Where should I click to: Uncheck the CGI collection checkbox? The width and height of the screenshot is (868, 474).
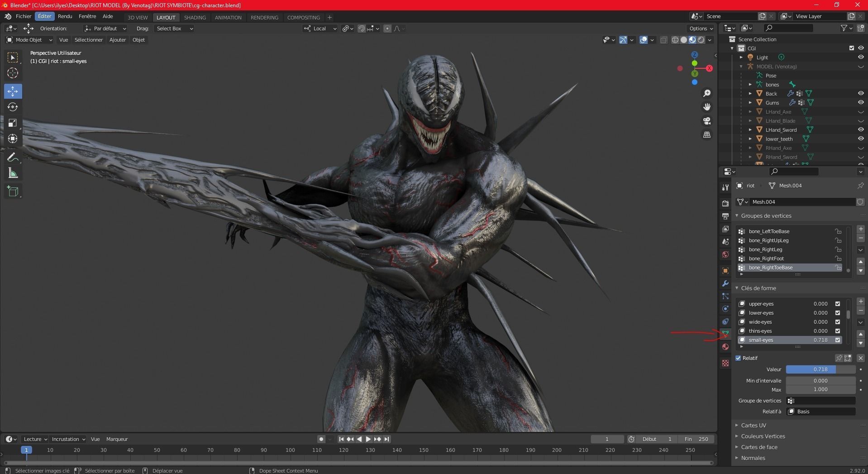point(852,48)
